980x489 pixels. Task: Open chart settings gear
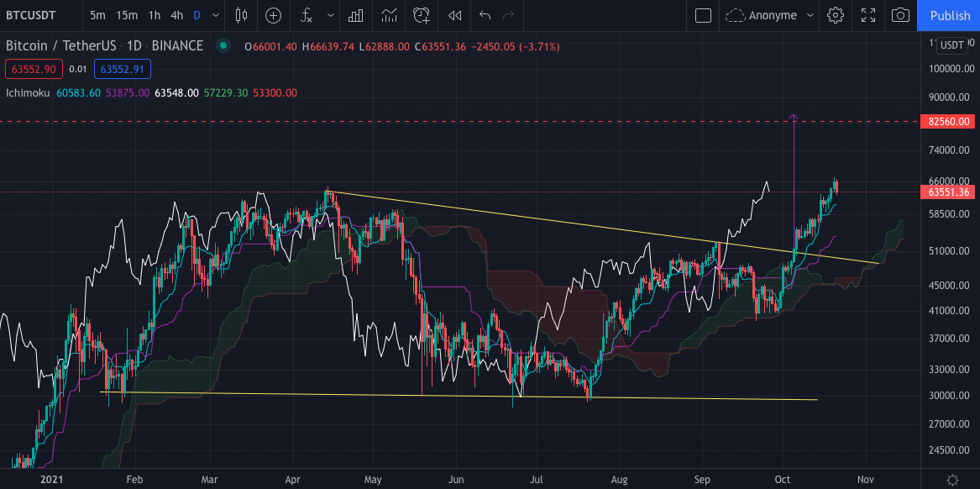[x=835, y=15]
